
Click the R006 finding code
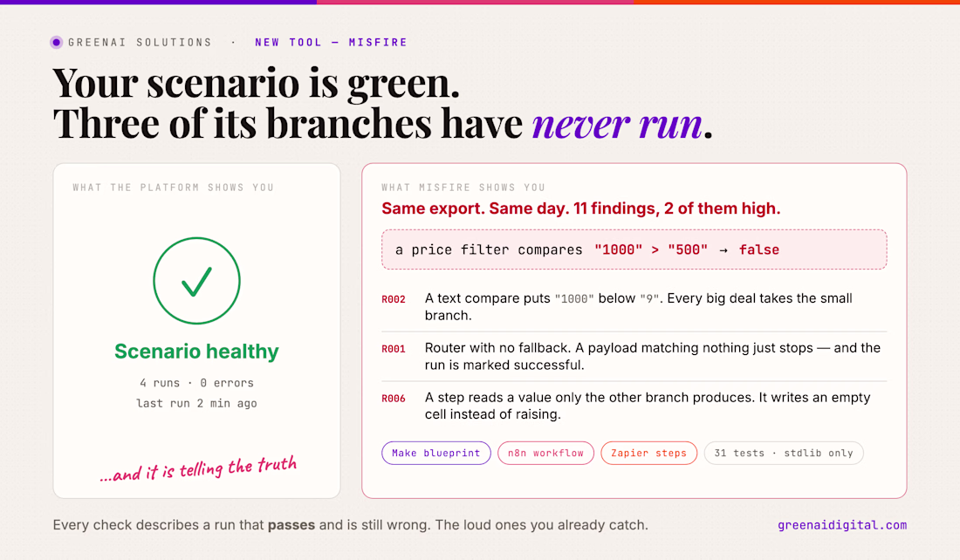coord(394,399)
